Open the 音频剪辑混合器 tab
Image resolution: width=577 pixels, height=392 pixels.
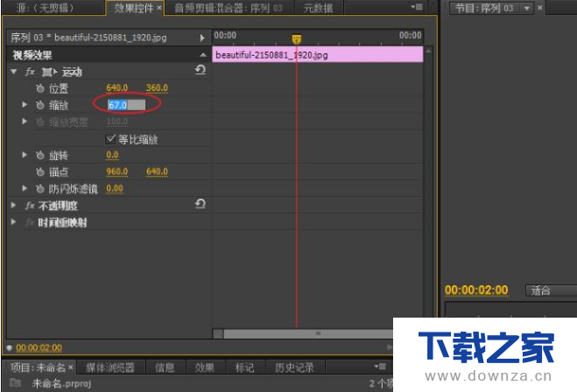[229, 8]
